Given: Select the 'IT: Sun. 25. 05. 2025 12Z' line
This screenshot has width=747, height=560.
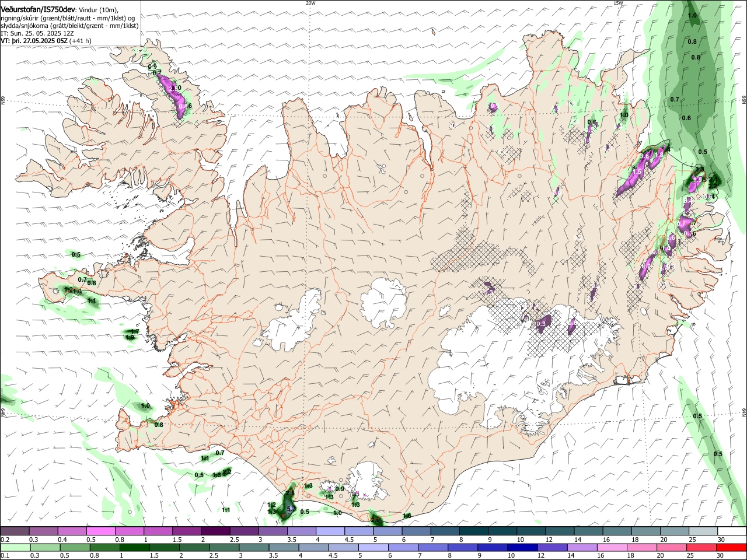Looking at the screenshot, I should point(37,33).
